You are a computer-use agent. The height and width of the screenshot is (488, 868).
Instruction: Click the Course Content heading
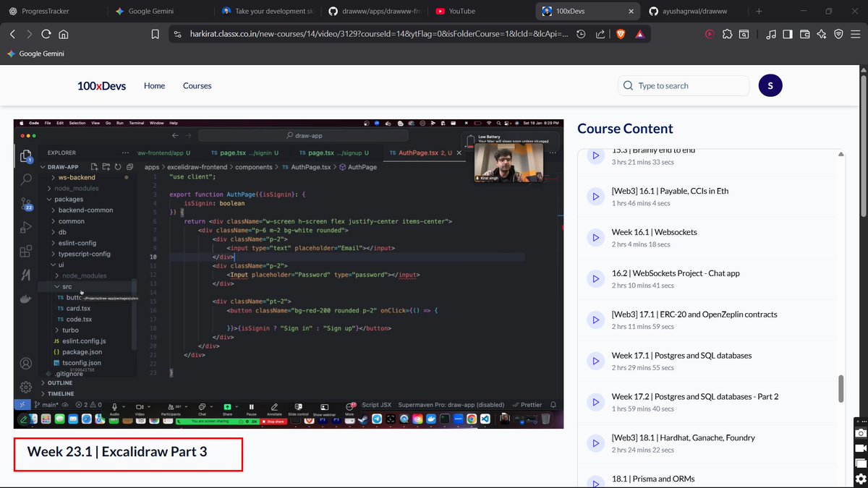point(625,129)
